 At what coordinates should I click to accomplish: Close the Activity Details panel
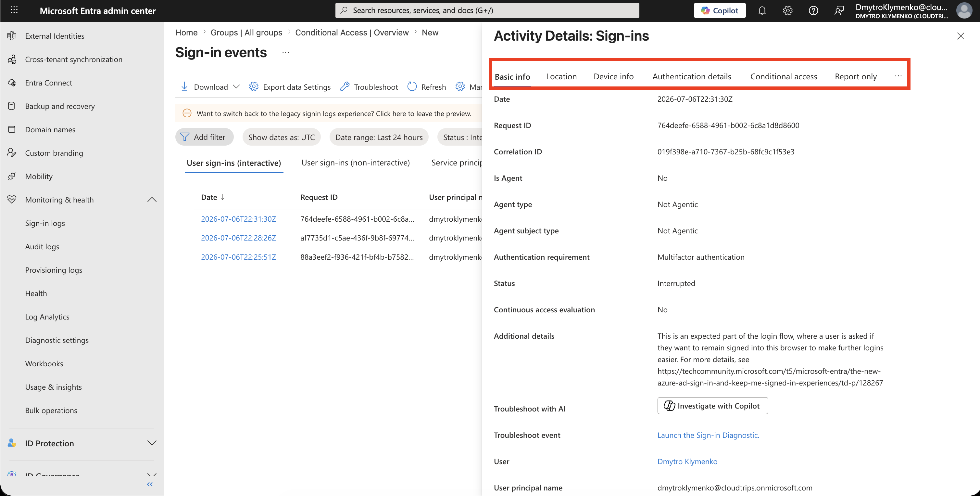[961, 36]
